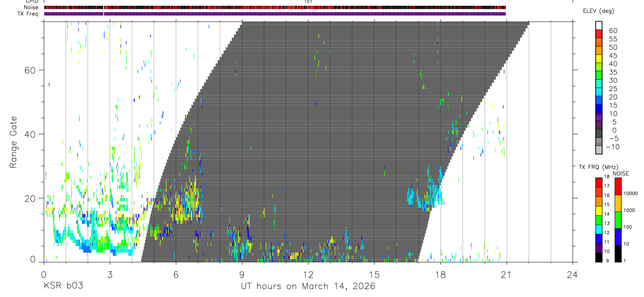Click the '50' value on the ELEV scale
The image size is (644, 297).
pos(613,47)
